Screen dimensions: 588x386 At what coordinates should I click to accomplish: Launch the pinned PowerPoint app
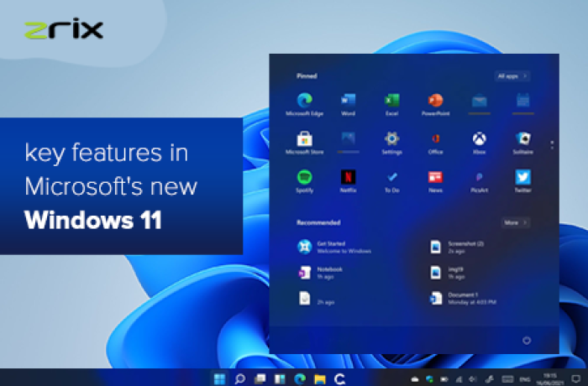[435, 102]
